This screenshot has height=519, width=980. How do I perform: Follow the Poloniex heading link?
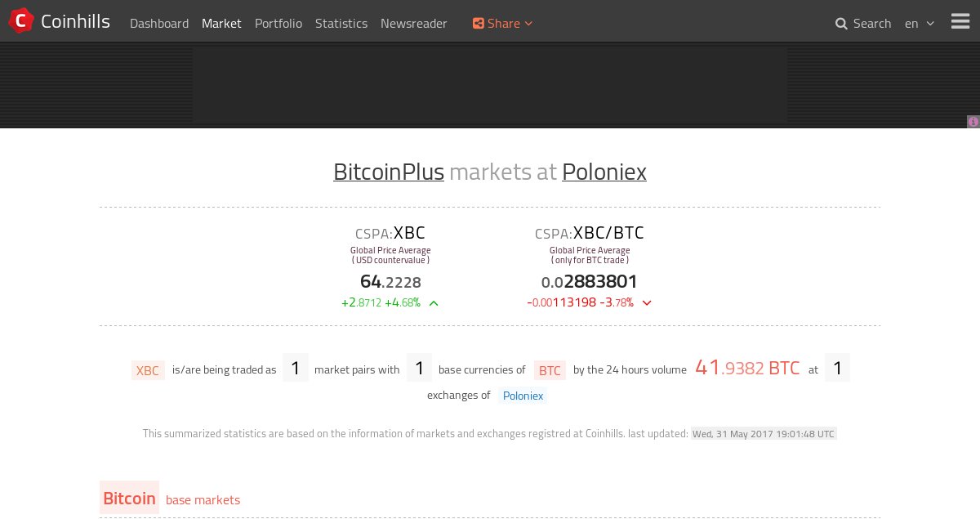[x=604, y=172]
